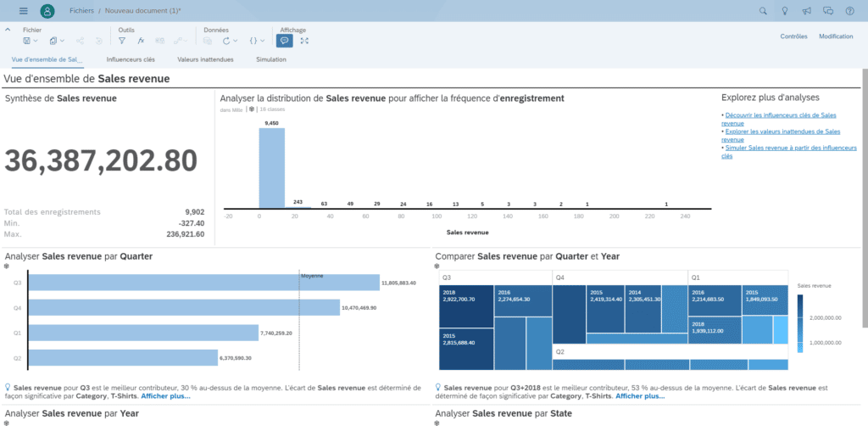Click the Sales revenue color gradient legend
The height and width of the screenshot is (426, 868).
[x=800, y=323]
